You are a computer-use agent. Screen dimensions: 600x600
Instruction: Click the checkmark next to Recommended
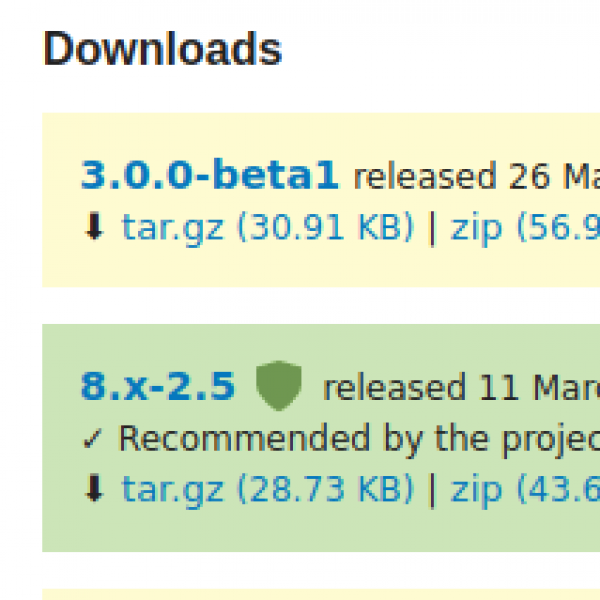pyautogui.click(x=92, y=438)
